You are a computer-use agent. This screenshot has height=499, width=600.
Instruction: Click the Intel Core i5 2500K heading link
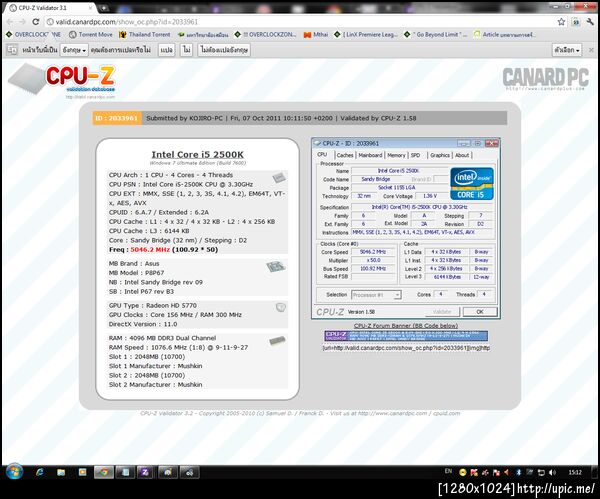point(197,155)
